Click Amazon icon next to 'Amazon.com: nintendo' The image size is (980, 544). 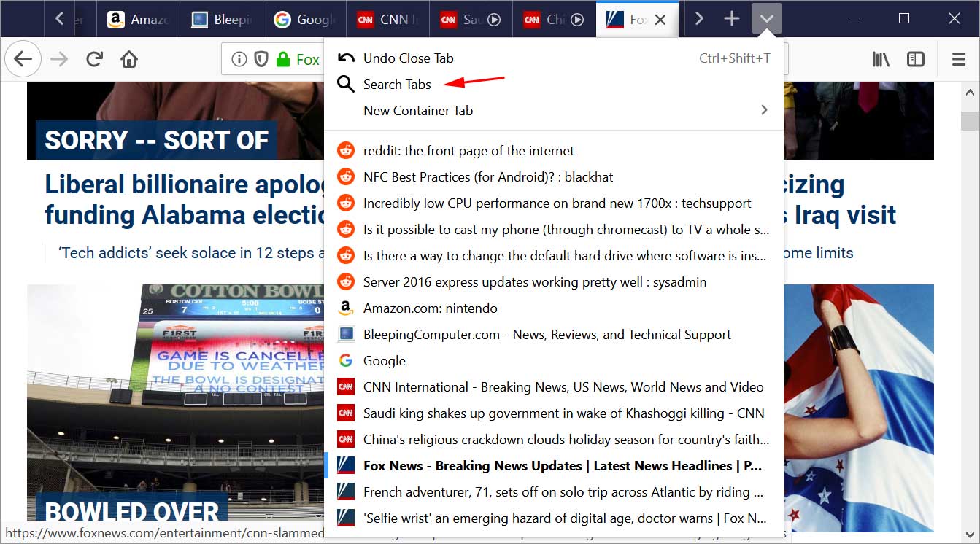point(346,308)
